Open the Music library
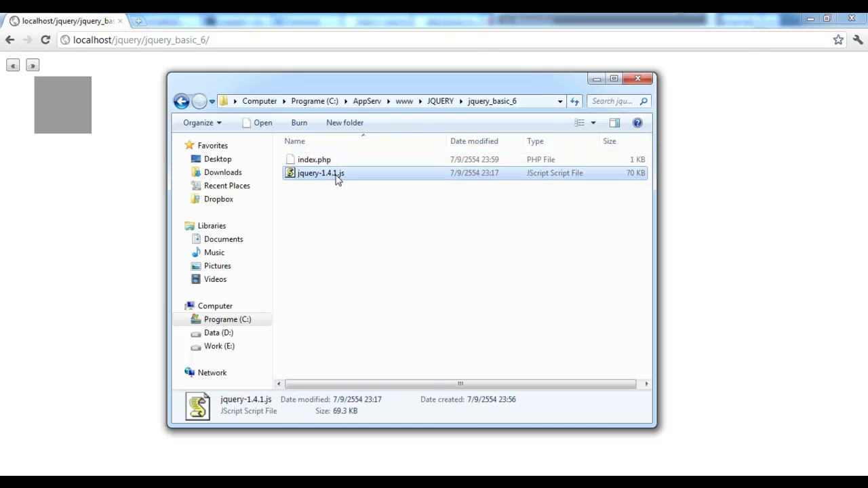 coord(214,253)
